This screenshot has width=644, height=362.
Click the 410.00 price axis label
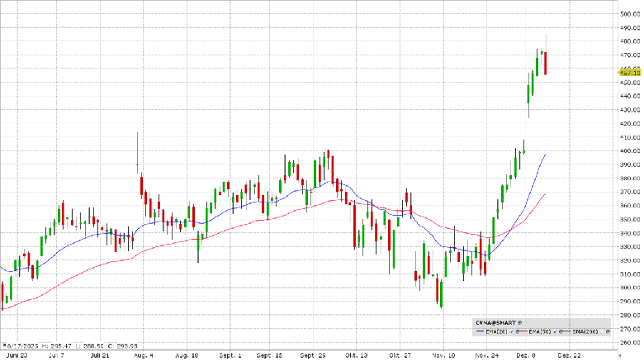pyautogui.click(x=631, y=137)
